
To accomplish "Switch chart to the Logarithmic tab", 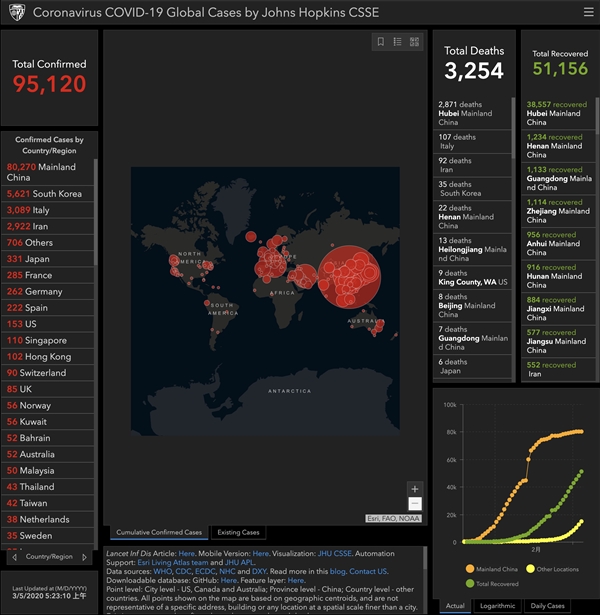I will tap(500, 606).
